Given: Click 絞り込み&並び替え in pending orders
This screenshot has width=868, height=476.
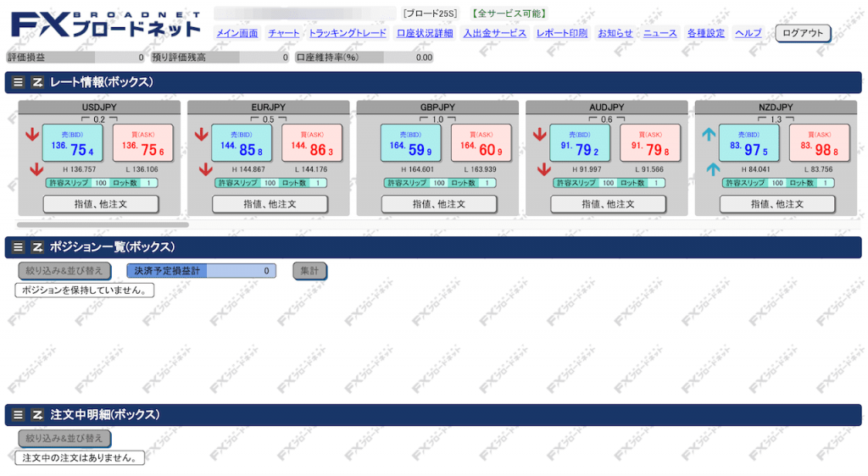Looking at the screenshot, I should click(x=64, y=439).
